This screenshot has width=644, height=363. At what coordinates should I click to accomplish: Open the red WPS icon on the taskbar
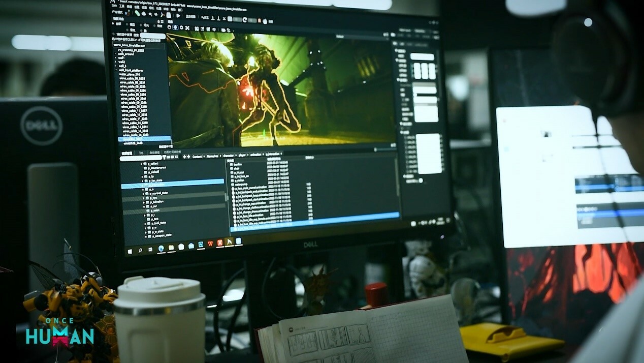point(210,243)
